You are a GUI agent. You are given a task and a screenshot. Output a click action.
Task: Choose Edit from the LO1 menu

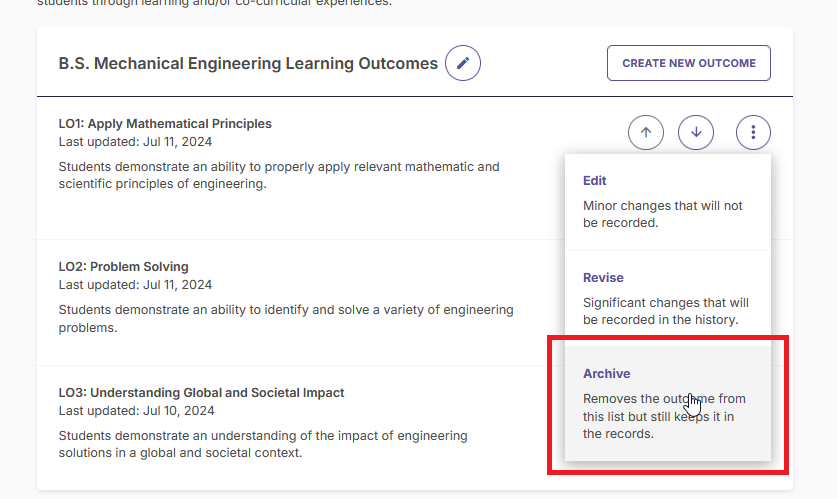click(668, 202)
